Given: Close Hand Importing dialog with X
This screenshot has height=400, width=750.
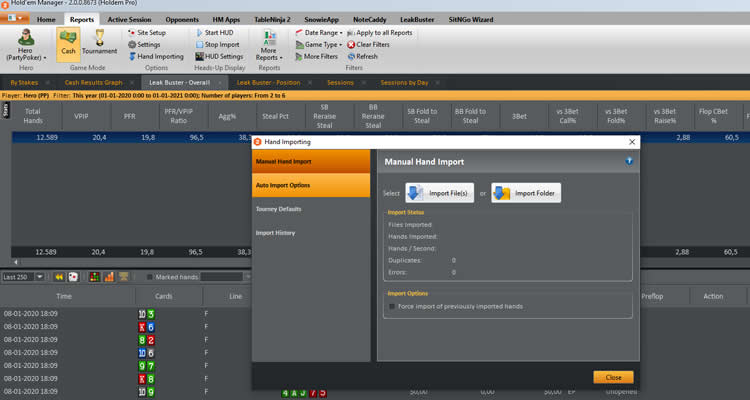Looking at the screenshot, I should click(x=632, y=142).
